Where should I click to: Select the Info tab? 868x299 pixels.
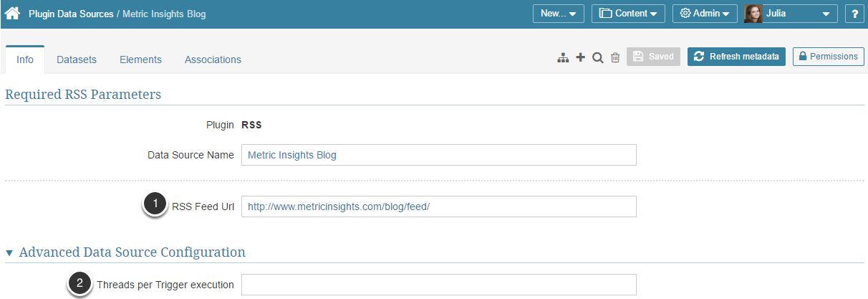click(x=25, y=60)
